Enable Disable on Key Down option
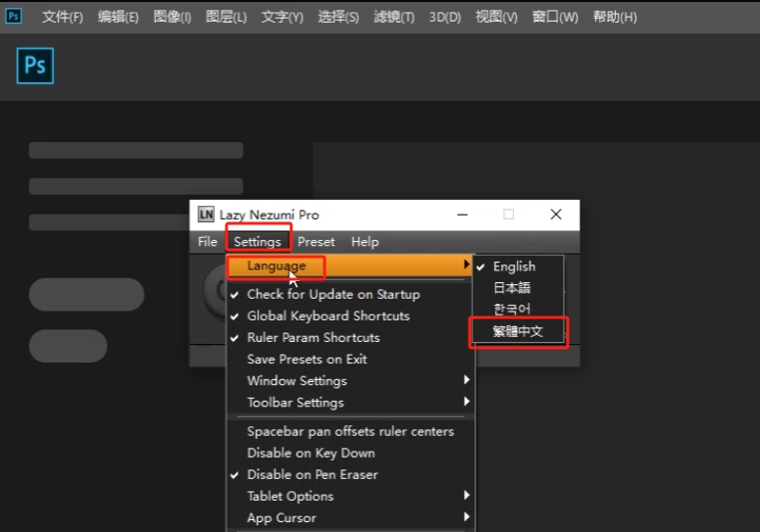Screen dimensions: 760x532 (349, 453)
